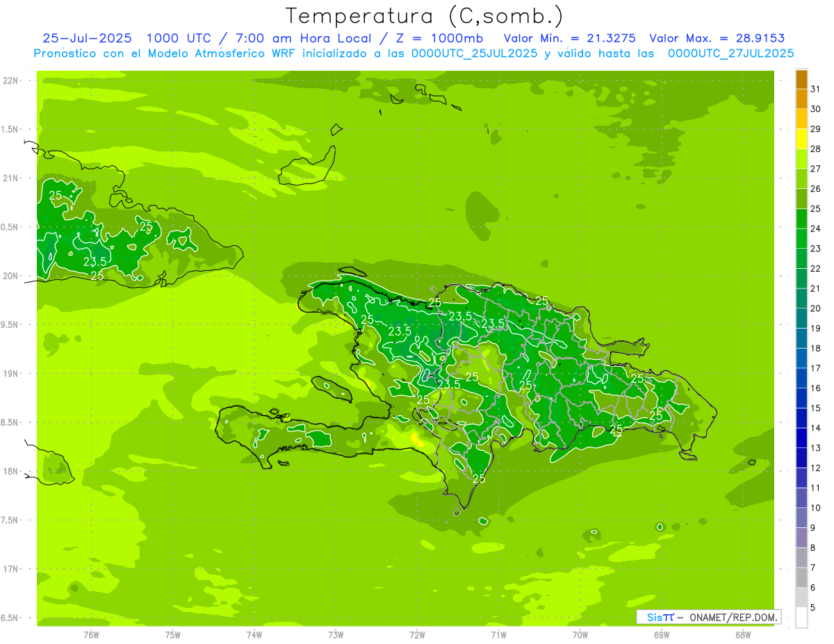Image resolution: width=834 pixels, height=644 pixels.
Task: Click the "20N" latitude label
Action: pyautogui.click(x=11, y=276)
